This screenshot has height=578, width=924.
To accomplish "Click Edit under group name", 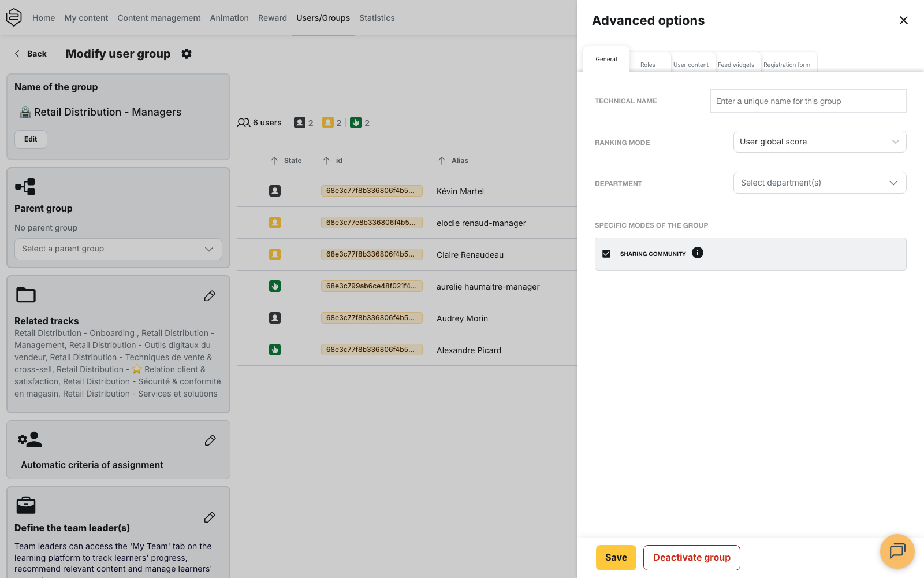I will click(x=31, y=139).
